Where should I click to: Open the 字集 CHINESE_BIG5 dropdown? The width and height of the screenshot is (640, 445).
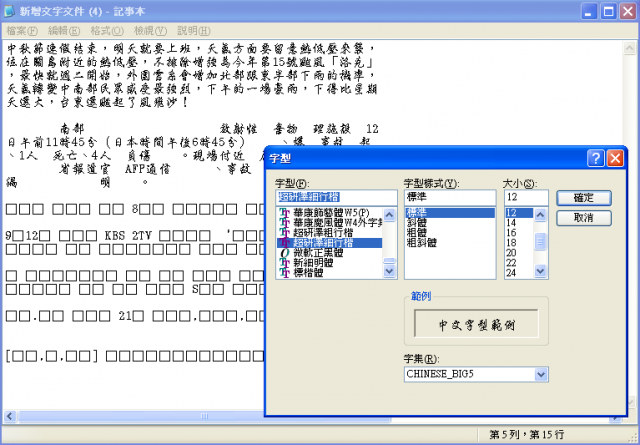click(x=541, y=374)
